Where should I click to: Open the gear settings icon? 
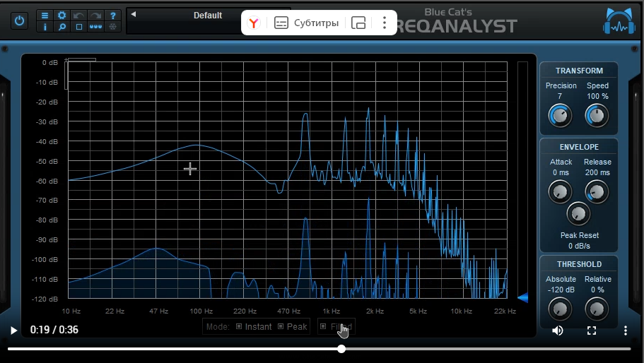[62, 16]
